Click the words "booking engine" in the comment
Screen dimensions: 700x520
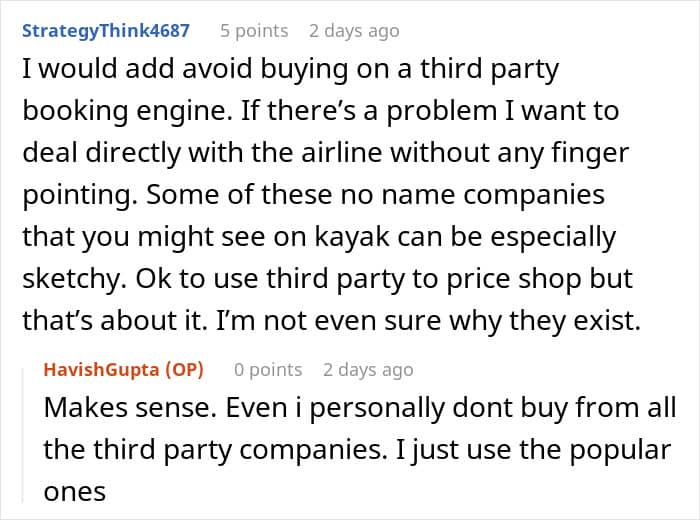[128, 111]
